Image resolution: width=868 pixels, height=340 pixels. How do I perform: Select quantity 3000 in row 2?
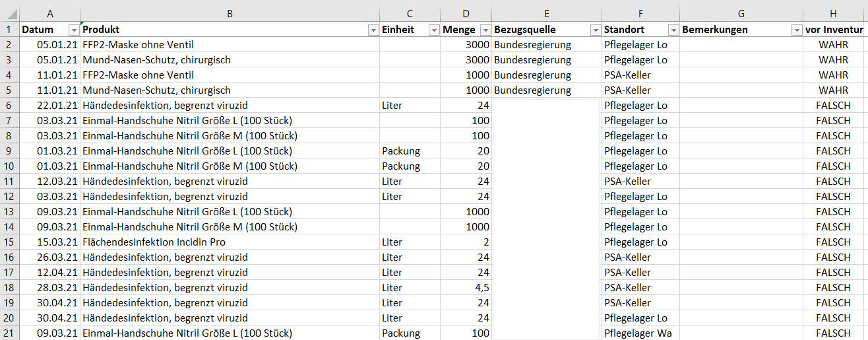(466, 45)
